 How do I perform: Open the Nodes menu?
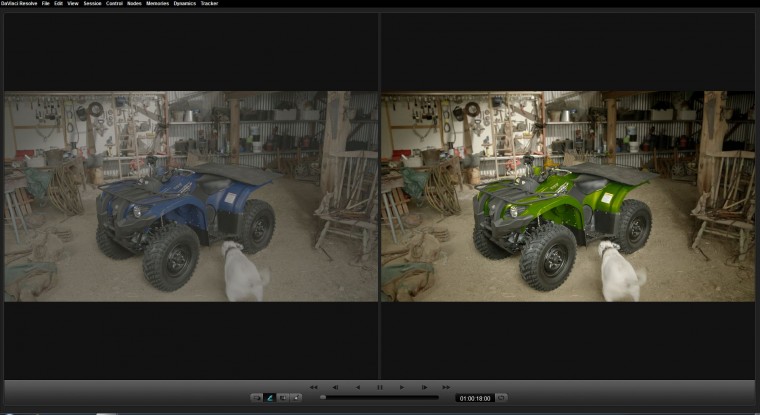tap(134, 4)
